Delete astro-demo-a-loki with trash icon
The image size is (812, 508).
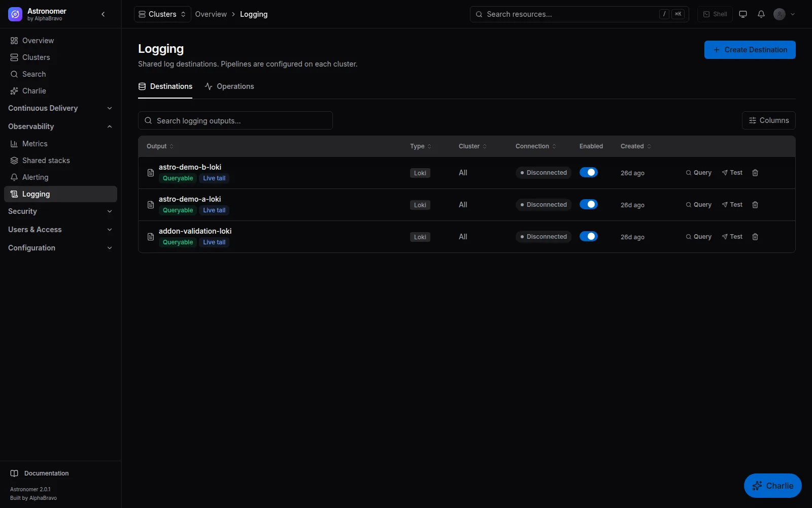coord(755,205)
